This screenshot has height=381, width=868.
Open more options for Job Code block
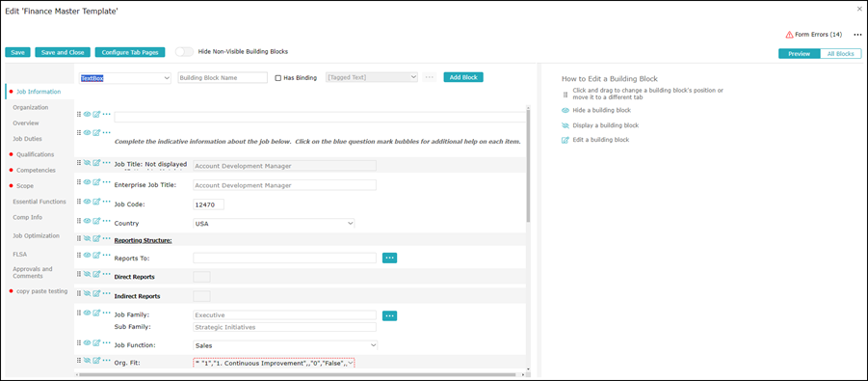click(106, 202)
